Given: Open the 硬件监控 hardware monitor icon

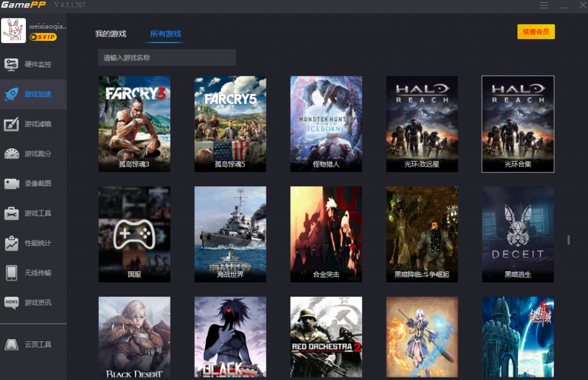Looking at the screenshot, I should pyautogui.click(x=11, y=64).
